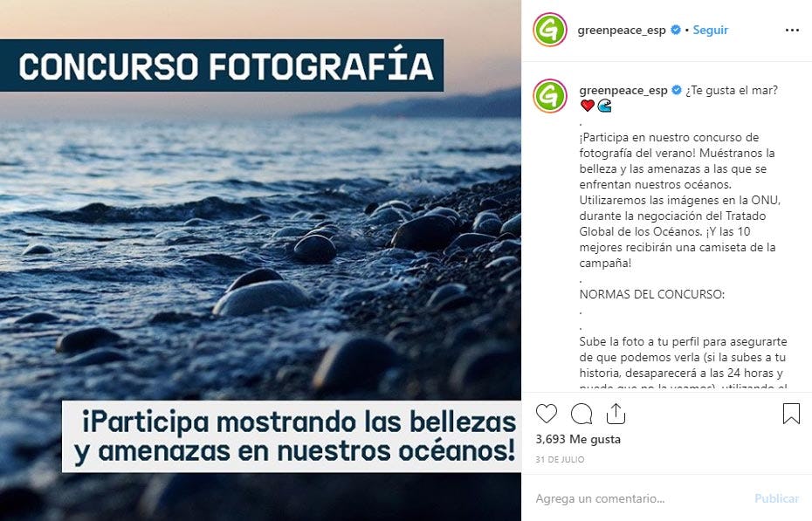Click verified badge next to caption username

pyautogui.click(x=677, y=90)
